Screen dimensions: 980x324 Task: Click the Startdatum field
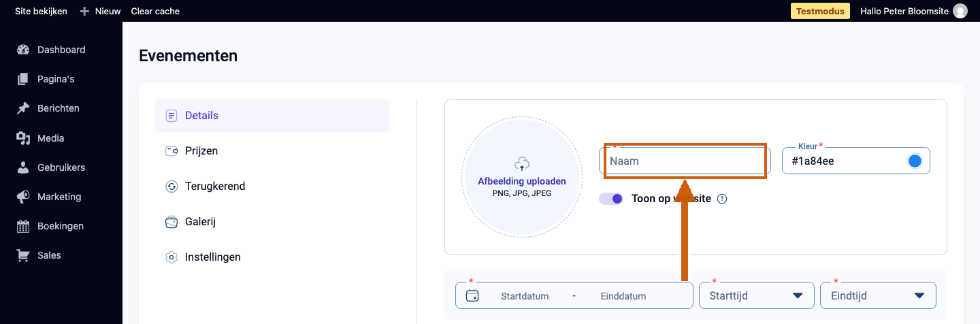[525, 296]
